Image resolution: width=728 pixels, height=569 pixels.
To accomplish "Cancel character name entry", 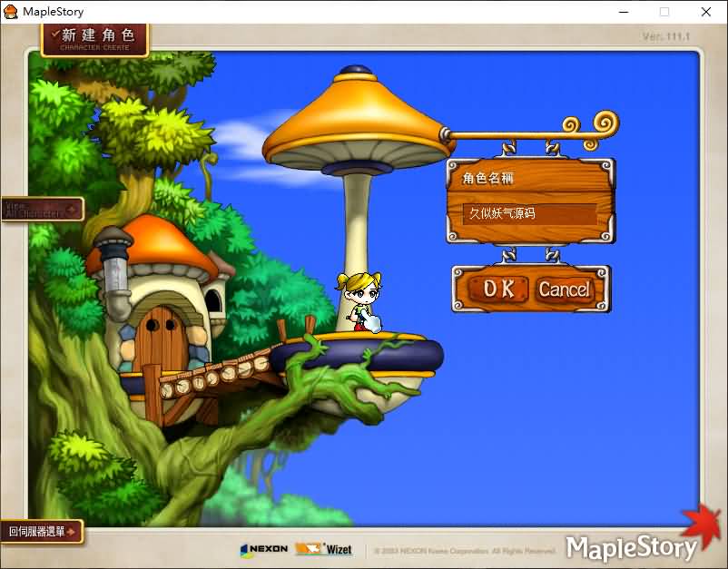I will click(565, 289).
